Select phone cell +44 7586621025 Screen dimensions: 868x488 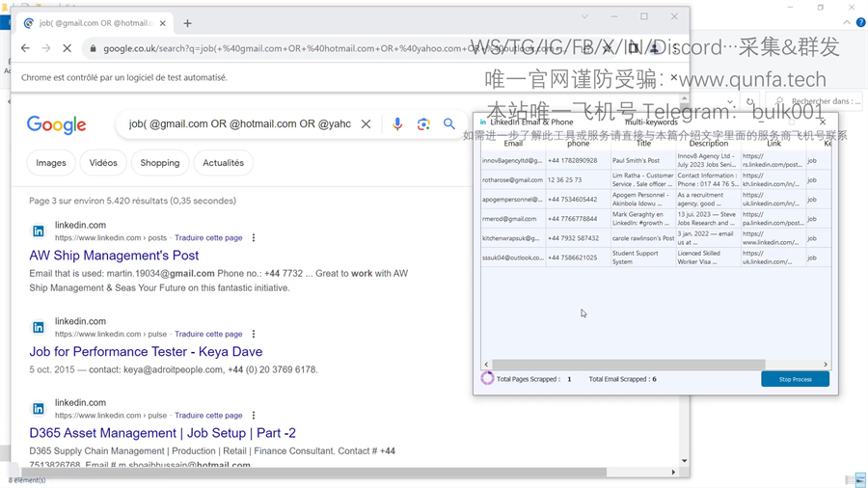578,258
